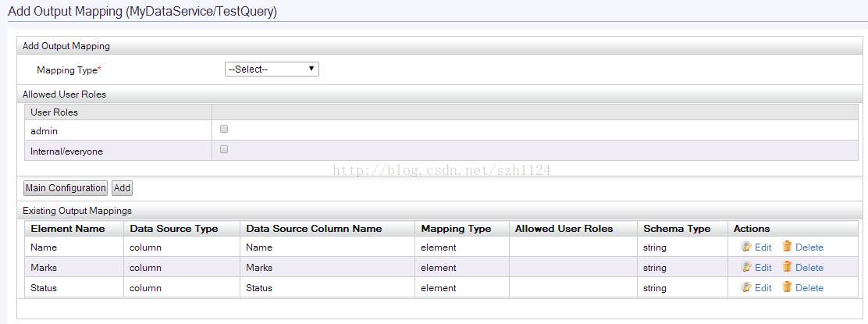Click the edit icon for the Name row
Viewport: 868px width, 324px height.
[746, 247]
